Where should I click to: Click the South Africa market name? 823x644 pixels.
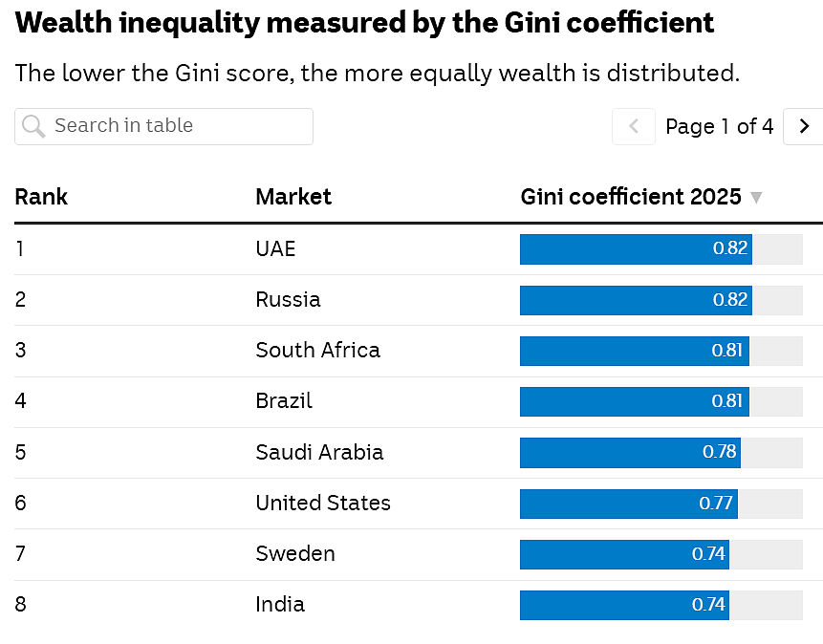[318, 350]
